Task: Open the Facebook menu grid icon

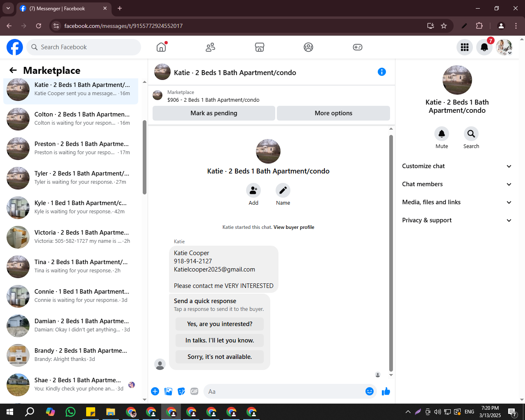Action: pos(465,47)
